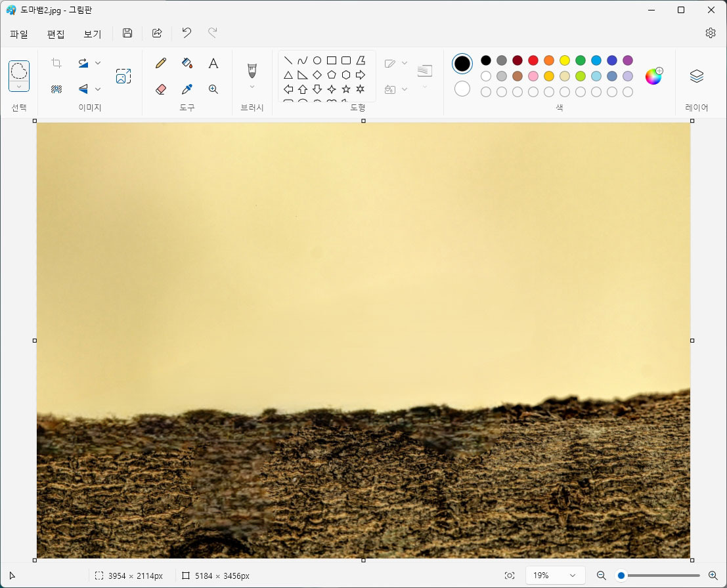Choose the Fill bucket tool

tap(187, 63)
